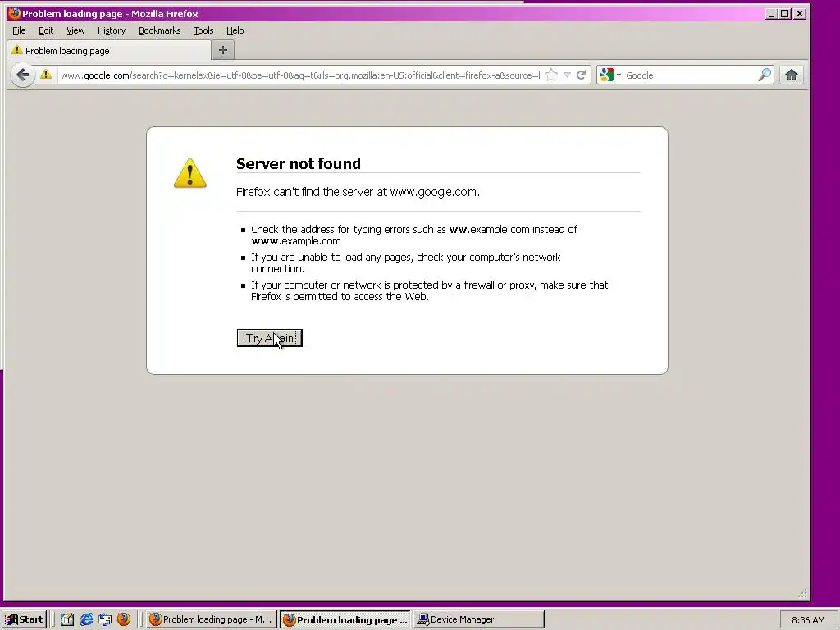
Task: Reload the page with the refresh icon
Action: pos(582,75)
